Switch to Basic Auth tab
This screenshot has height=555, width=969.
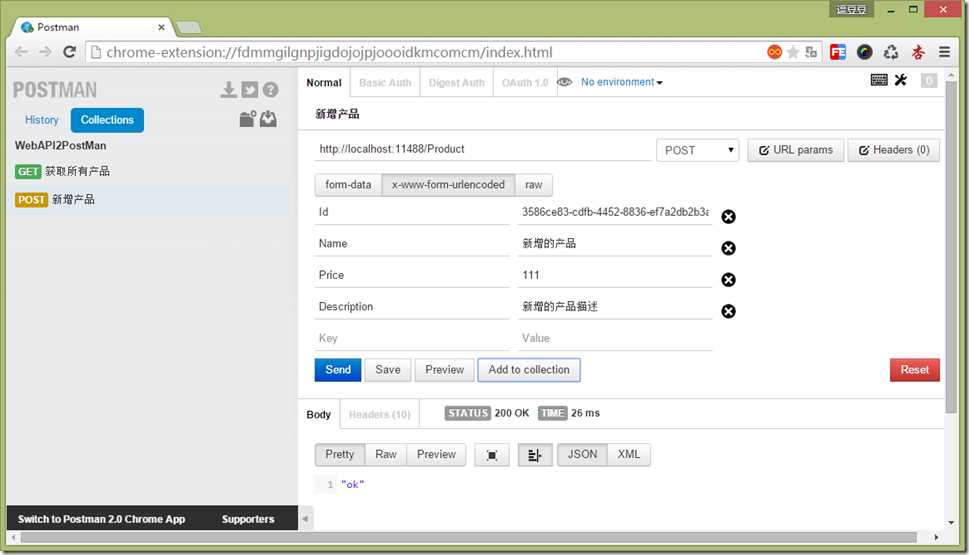[385, 83]
